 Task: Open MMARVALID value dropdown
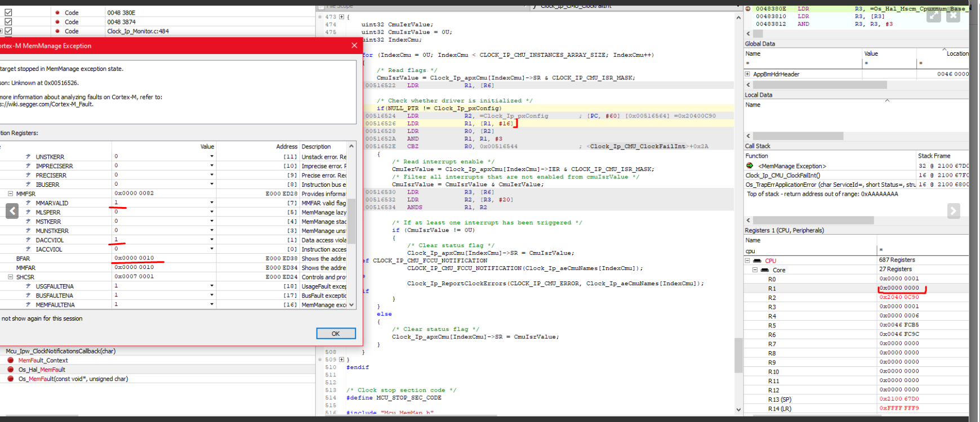pyautogui.click(x=212, y=203)
